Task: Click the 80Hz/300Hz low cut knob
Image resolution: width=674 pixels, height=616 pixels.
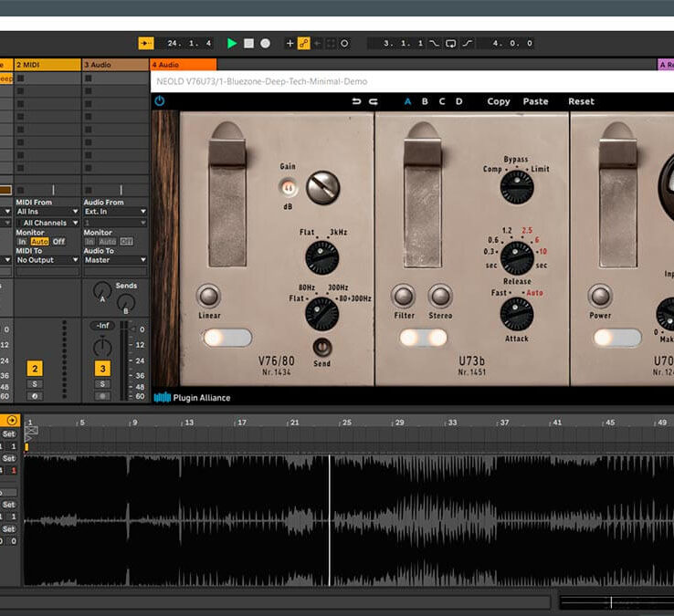Action: 322,314
